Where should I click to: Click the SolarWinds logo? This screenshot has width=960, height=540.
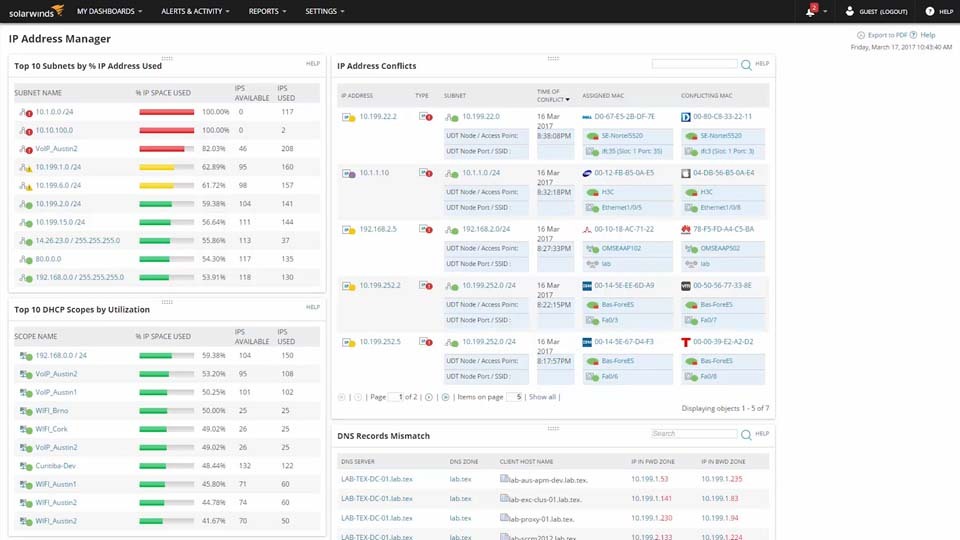[x=36, y=11]
